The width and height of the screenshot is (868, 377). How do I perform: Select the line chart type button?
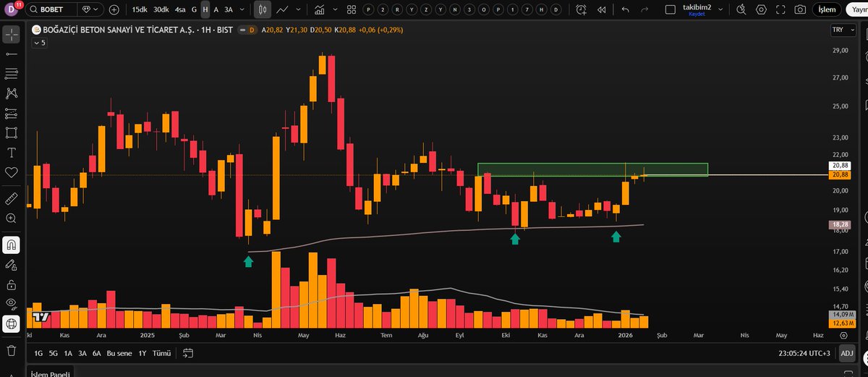pos(282,9)
